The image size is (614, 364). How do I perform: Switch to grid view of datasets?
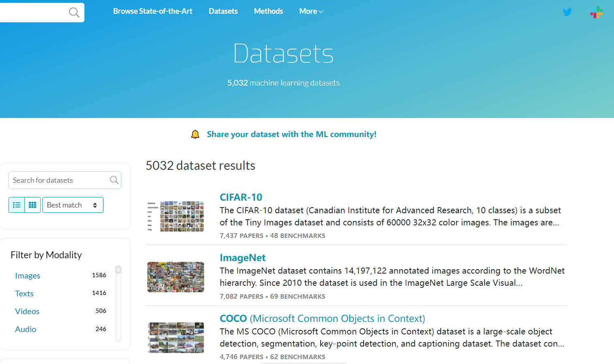(32, 205)
